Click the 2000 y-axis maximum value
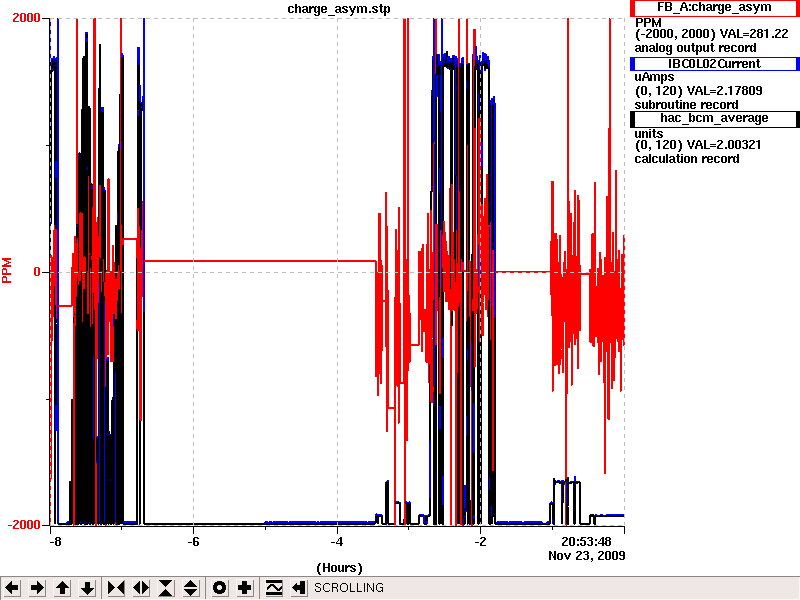The image size is (800, 600). pyautogui.click(x=26, y=18)
